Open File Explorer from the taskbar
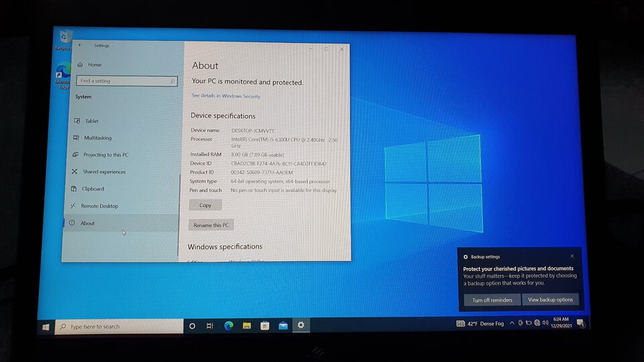Viewport: 644px width, 362px height. [x=247, y=326]
